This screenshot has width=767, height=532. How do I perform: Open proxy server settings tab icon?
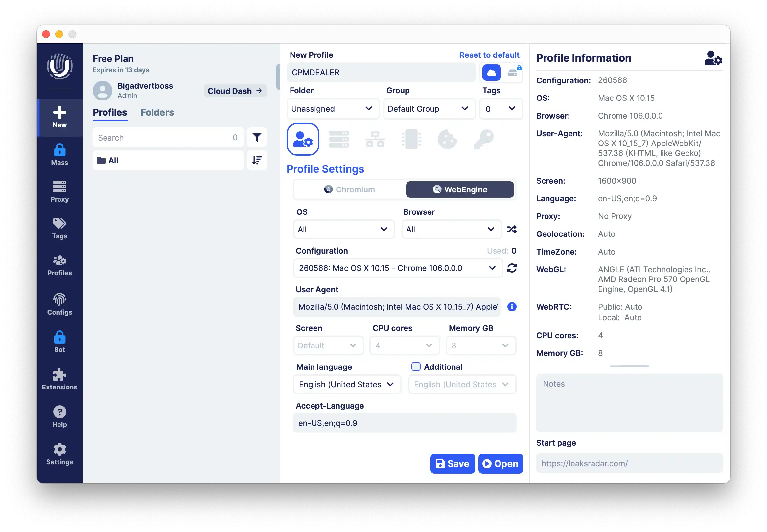click(x=339, y=139)
